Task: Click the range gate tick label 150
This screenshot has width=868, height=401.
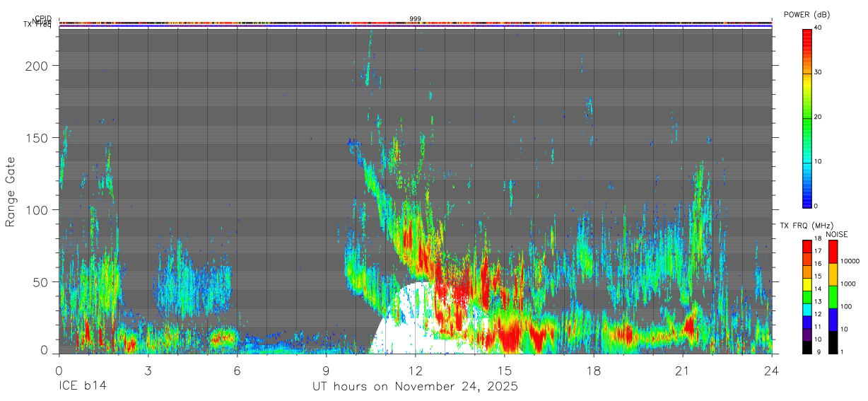Action: (x=36, y=137)
